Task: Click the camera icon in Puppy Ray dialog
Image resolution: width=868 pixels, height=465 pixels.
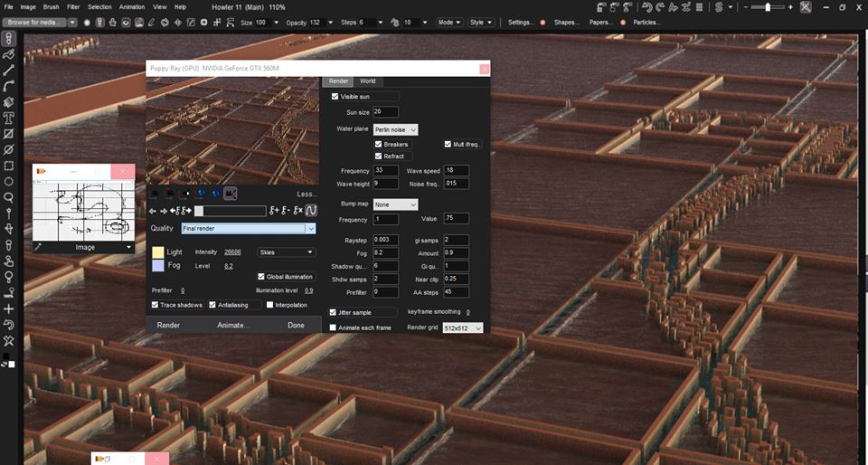Action: point(231,194)
